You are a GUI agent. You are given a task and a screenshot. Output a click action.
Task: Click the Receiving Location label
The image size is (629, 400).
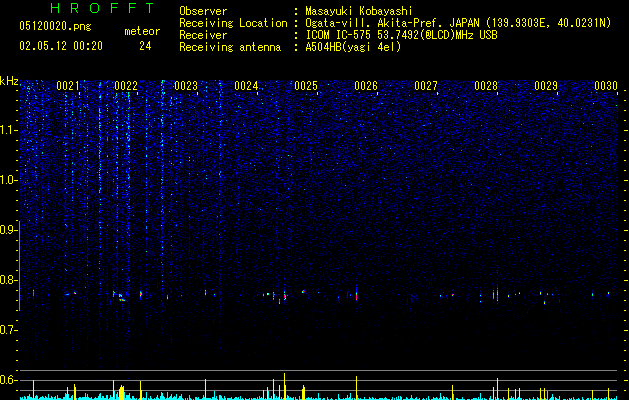coord(233,23)
